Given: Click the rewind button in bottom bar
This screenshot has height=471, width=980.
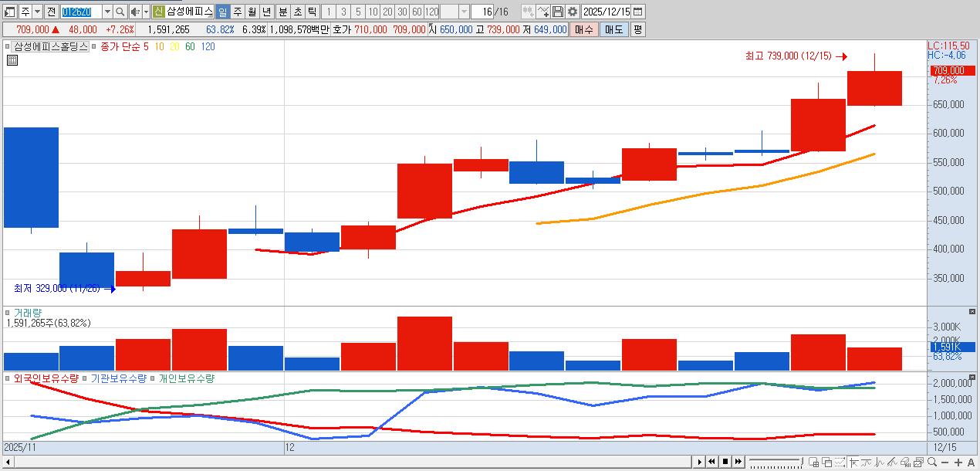Looking at the screenshot, I should point(711,462).
